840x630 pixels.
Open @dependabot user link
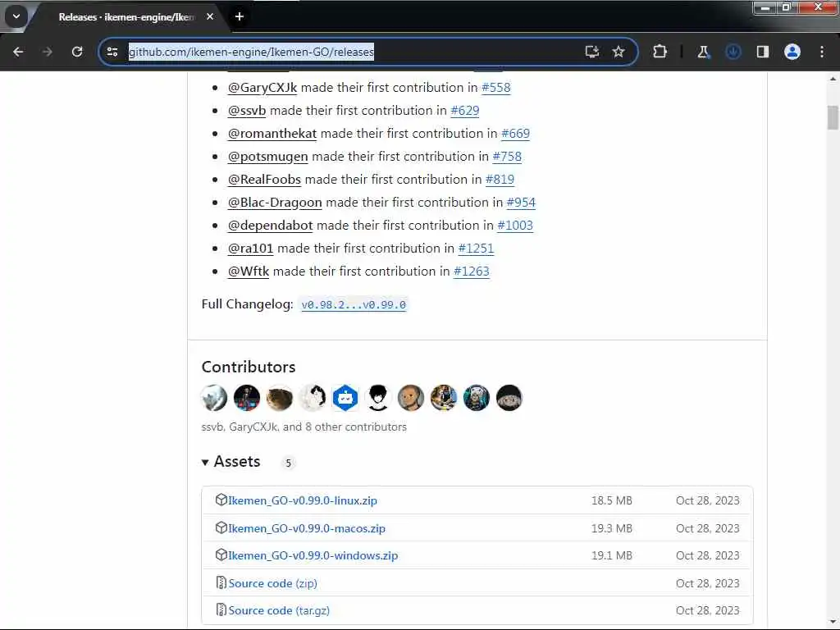click(270, 226)
